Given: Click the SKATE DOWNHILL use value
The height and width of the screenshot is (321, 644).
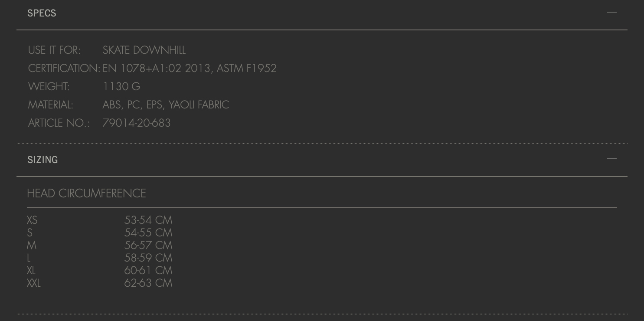Looking at the screenshot, I should 144,50.
